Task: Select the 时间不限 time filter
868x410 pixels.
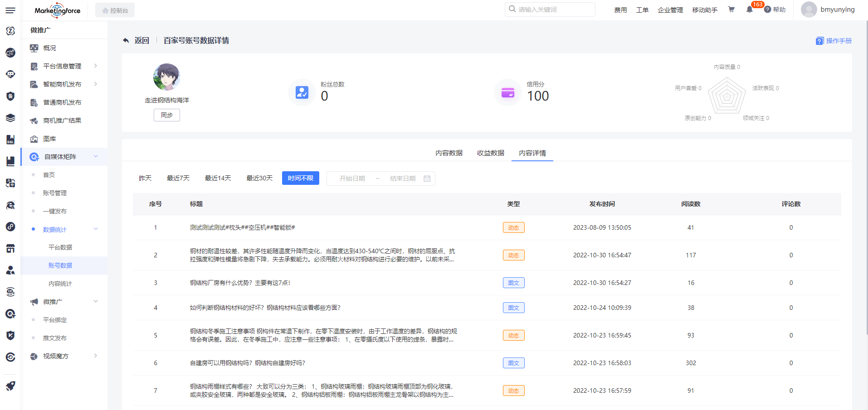Action: coord(300,178)
